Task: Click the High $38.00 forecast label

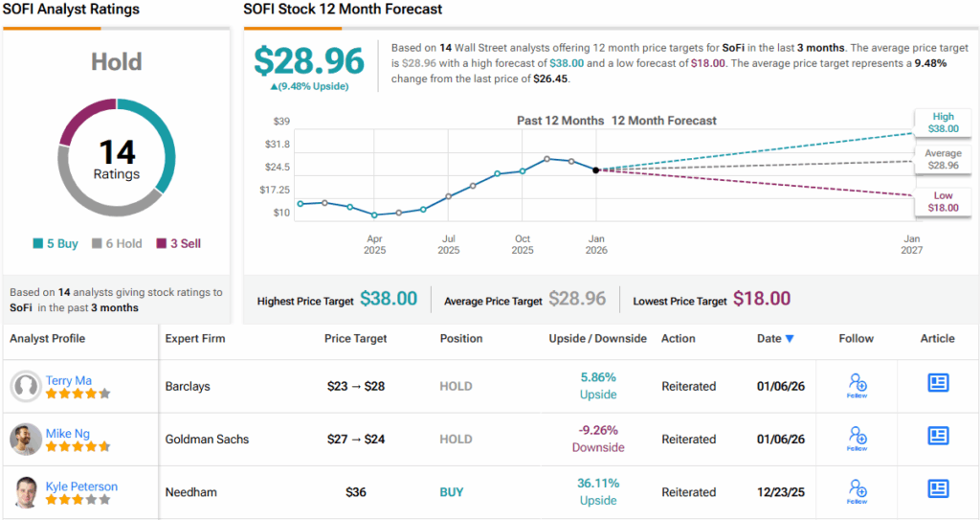Action: tap(943, 122)
